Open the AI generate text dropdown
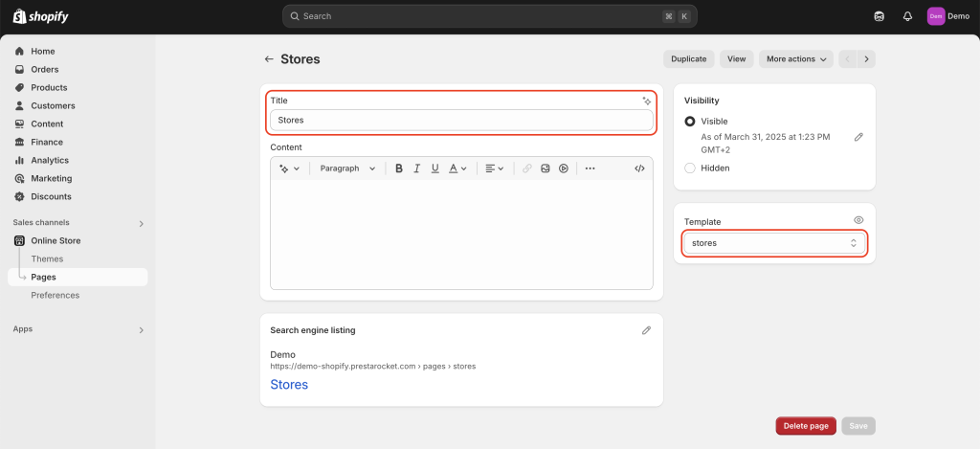Viewport: 980px width, 449px height. click(289, 168)
